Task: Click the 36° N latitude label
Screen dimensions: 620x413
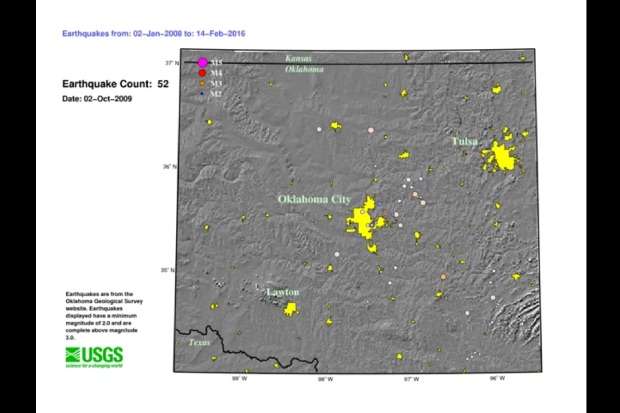Action: [x=170, y=167]
